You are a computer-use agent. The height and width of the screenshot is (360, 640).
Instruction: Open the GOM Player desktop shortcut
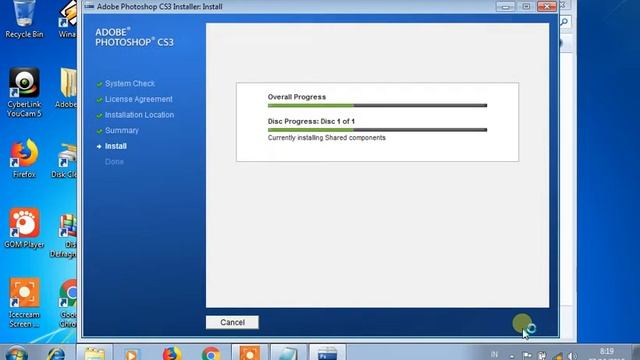coord(24,229)
